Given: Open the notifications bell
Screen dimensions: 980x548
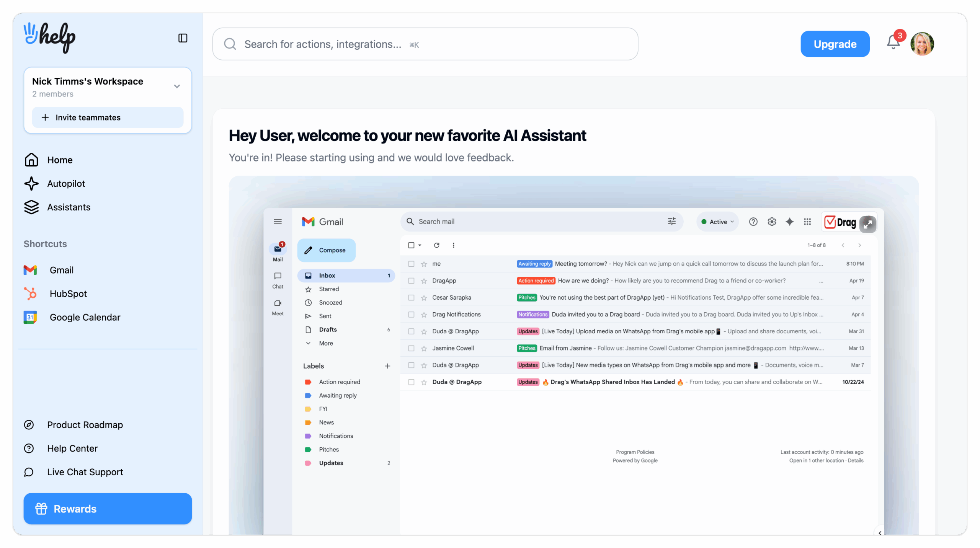Looking at the screenshot, I should pyautogui.click(x=893, y=42).
